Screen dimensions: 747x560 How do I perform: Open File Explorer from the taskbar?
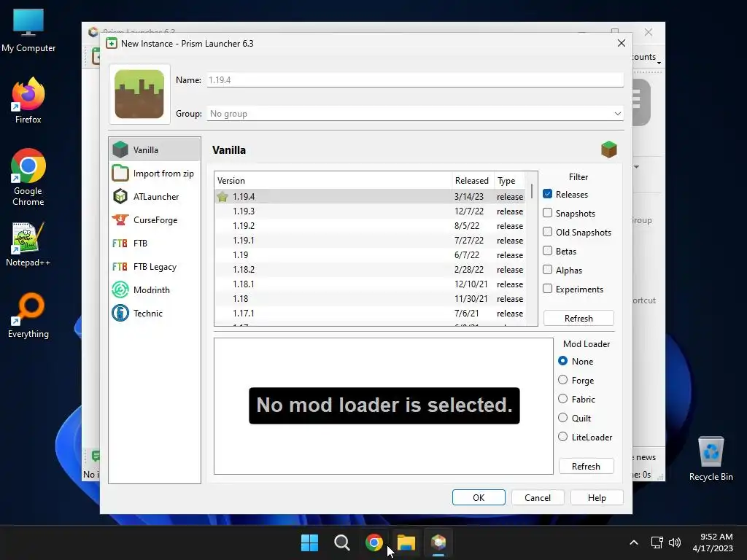(x=406, y=542)
